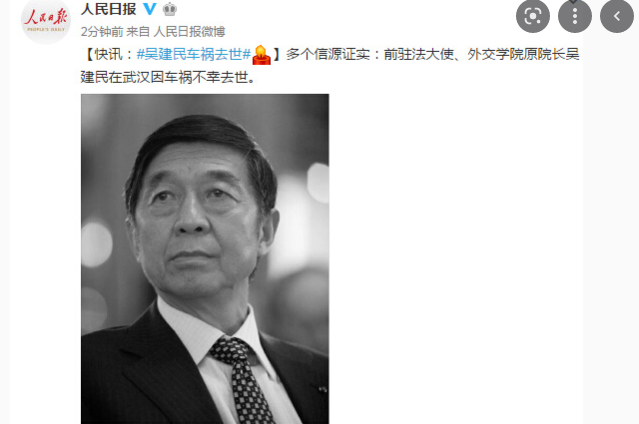This screenshot has height=424, width=639.
Task: Click the back chevron round button
Action: click(617, 16)
